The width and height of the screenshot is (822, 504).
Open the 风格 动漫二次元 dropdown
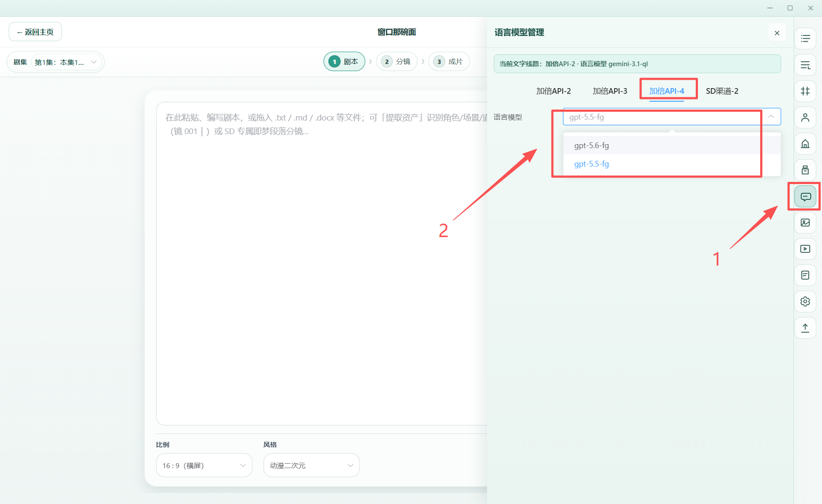click(x=311, y=465)
